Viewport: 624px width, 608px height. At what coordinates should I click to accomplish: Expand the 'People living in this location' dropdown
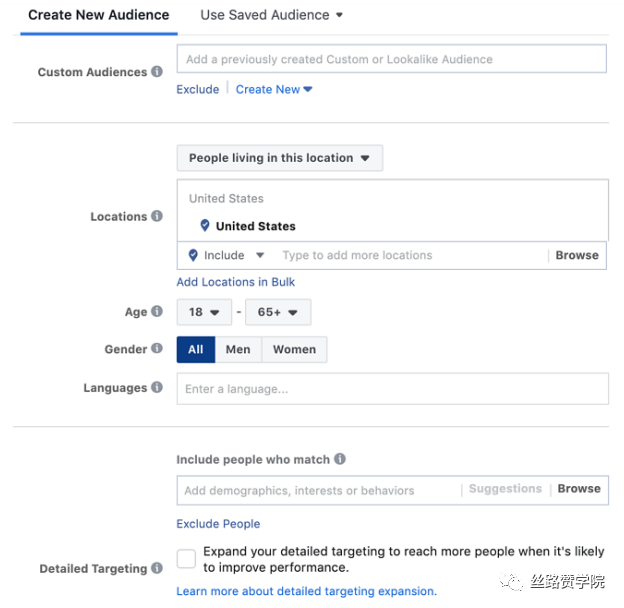coord(280,158)
